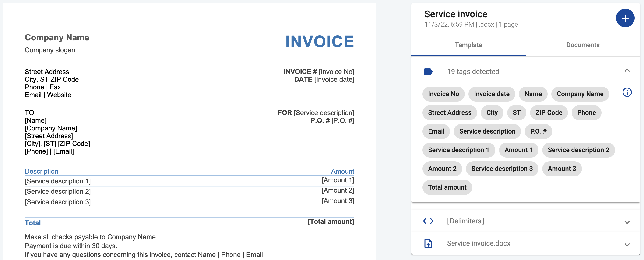644x260 pixels.
Task: Click the 'Email | Website' address line
Action: point(48,95)
